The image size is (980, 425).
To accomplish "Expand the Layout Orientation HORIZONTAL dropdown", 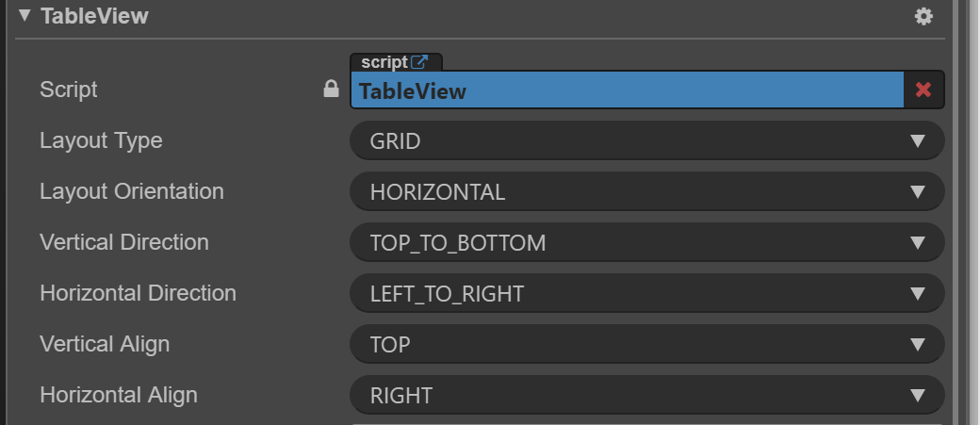I will pos(646,192).
